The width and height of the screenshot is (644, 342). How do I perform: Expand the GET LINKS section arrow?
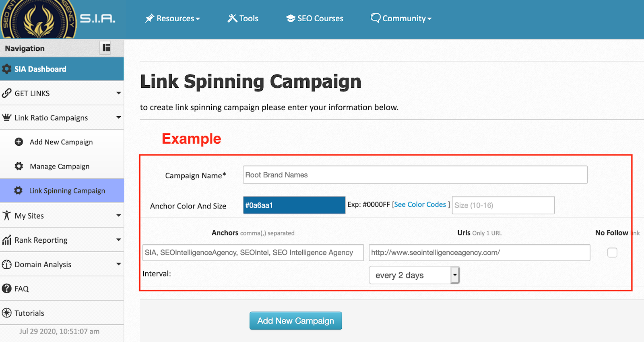click(119, 93)
